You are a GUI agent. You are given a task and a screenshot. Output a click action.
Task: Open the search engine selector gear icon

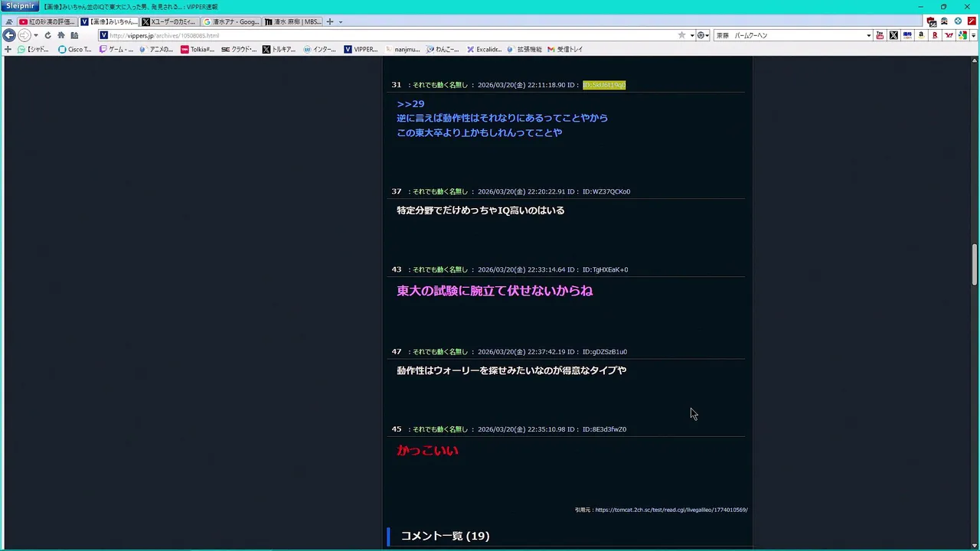click(702, 35)
